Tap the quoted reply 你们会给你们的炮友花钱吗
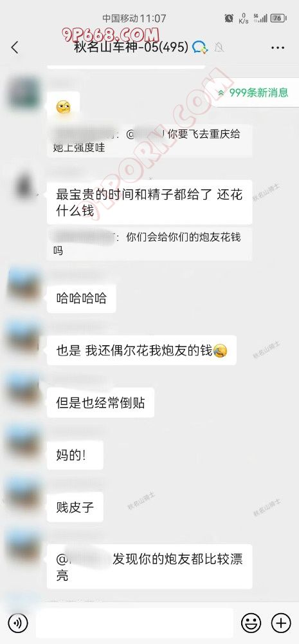This screenshot has width=299, height=644. (149, 244)
